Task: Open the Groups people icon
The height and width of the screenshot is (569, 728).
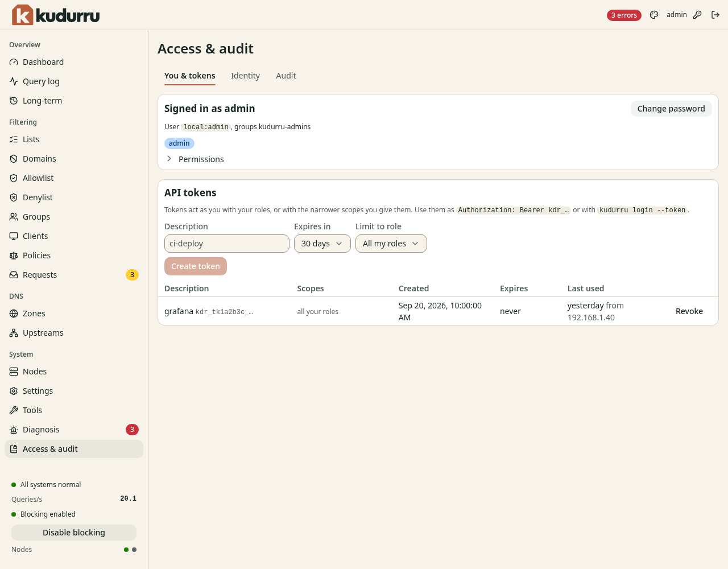Action: [14, 217]
